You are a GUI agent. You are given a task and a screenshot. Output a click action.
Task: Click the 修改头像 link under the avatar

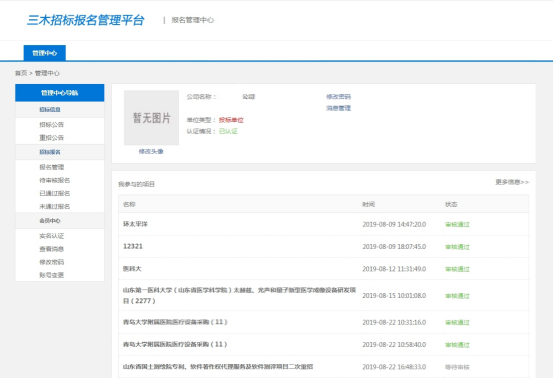[151, 151]
